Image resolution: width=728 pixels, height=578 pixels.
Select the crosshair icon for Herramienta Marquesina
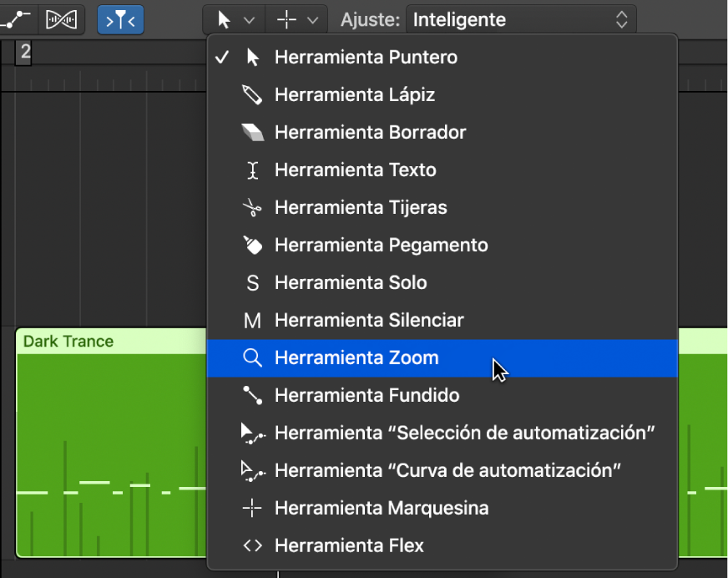point(252,509)
